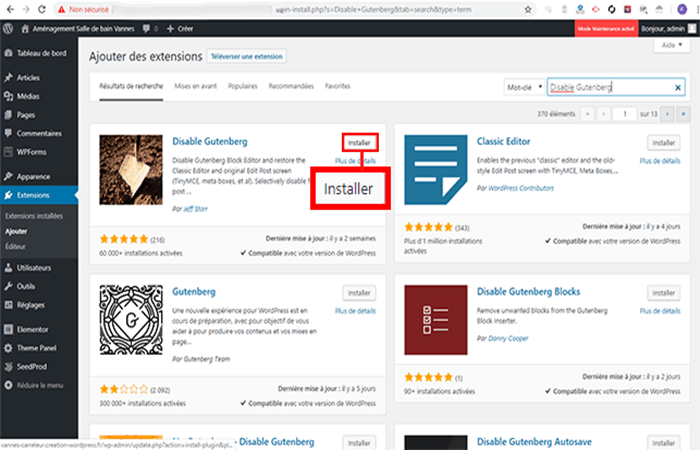Open Jeff Starr author link
Image resolution: width=700 pixels, height=450 pixels.
pyautogui.click(x=196, y=209)
